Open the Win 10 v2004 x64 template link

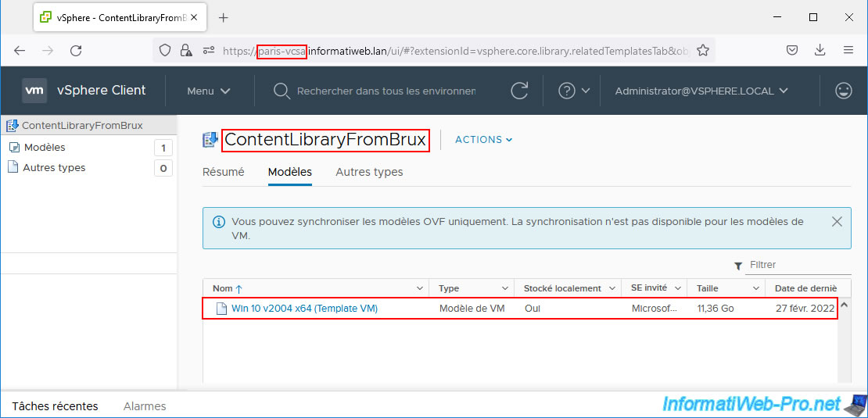[x=304, y=309]
